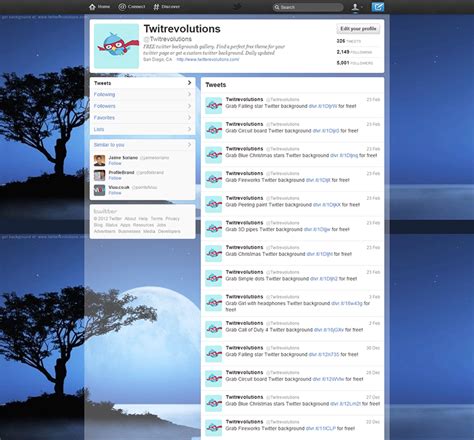Click the Jaime Soriano name link
The height and width of the screenshot is (440, 474).
(123, 157)
